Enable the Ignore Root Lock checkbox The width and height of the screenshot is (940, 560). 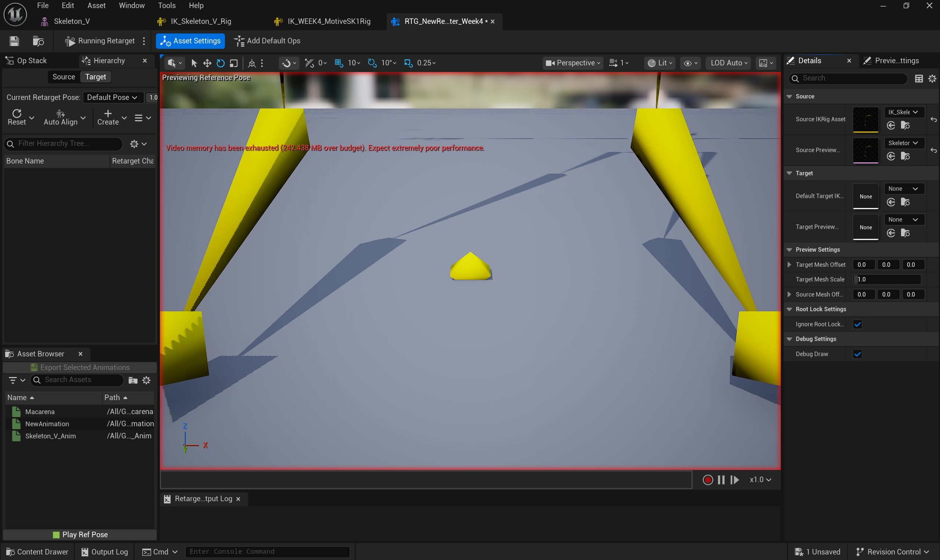click(858, 324)
